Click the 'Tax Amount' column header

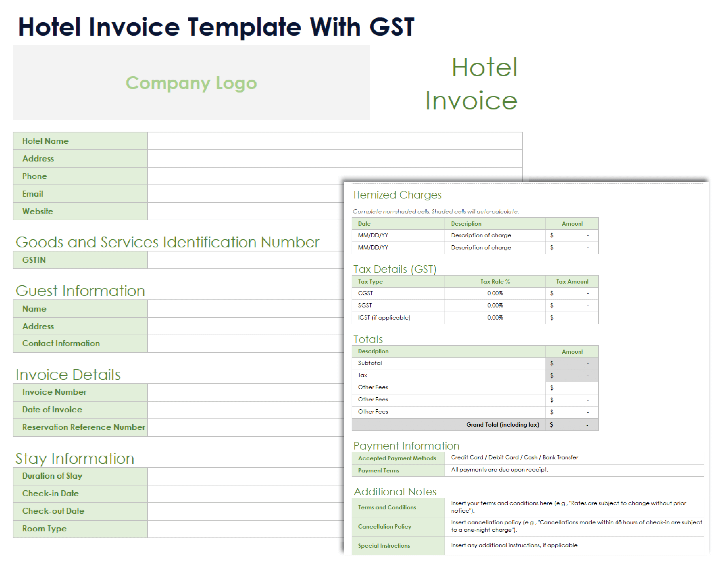coord(572,282)
